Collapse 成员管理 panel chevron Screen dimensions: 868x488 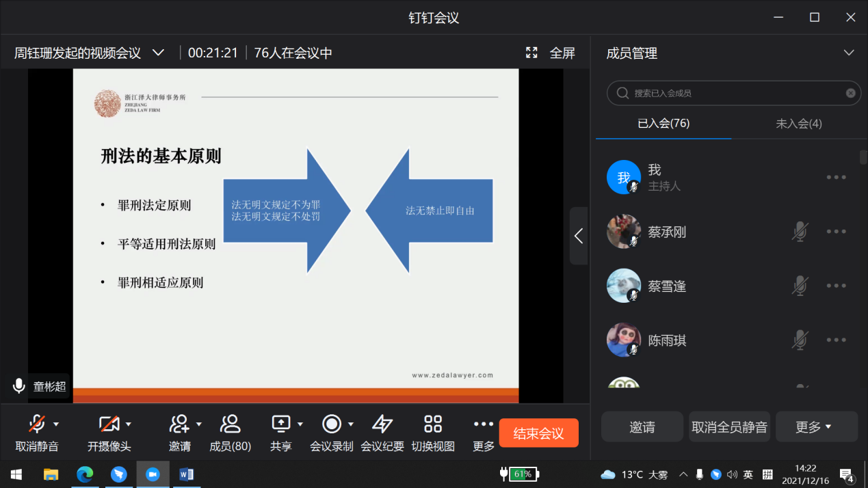coord(849,53)
